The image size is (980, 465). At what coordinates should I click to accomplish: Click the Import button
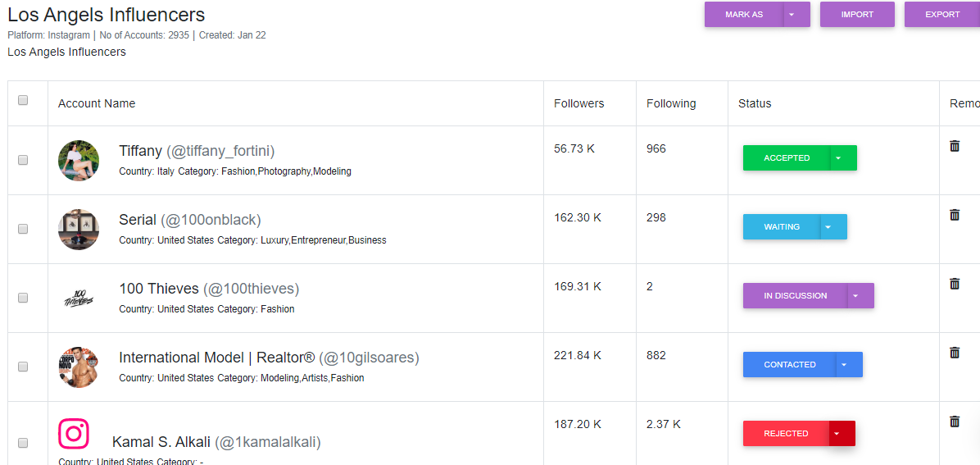[857, 15]
